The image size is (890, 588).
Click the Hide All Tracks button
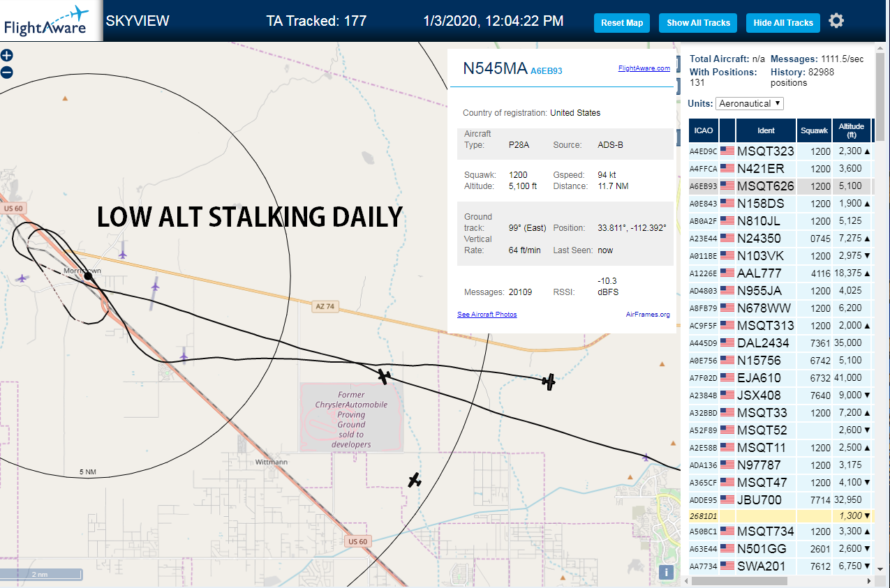(x=783, y=23)
